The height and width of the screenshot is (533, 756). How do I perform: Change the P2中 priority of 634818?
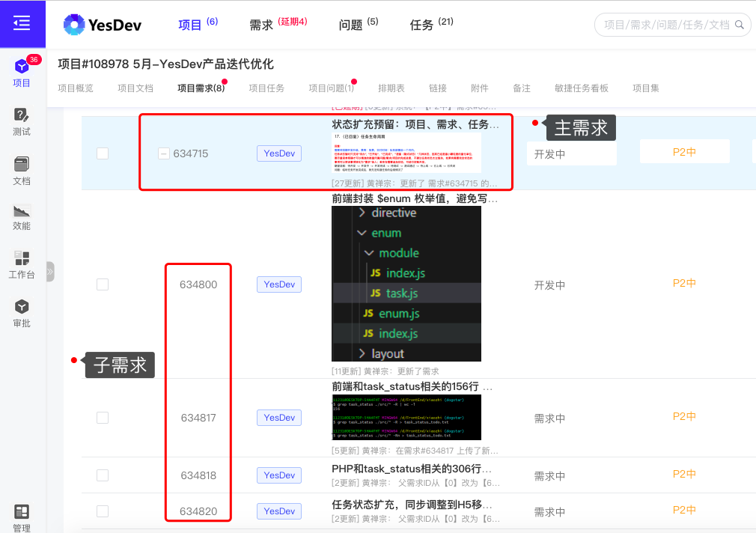click(x=685, y=474)
